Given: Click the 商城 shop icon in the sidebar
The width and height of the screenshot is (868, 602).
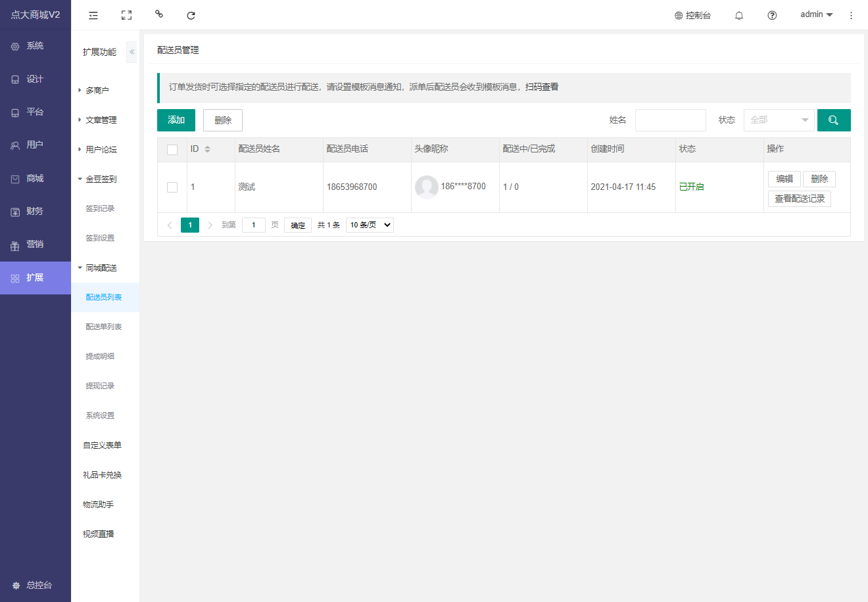Looking at the screenshot, I should (15, 179).
